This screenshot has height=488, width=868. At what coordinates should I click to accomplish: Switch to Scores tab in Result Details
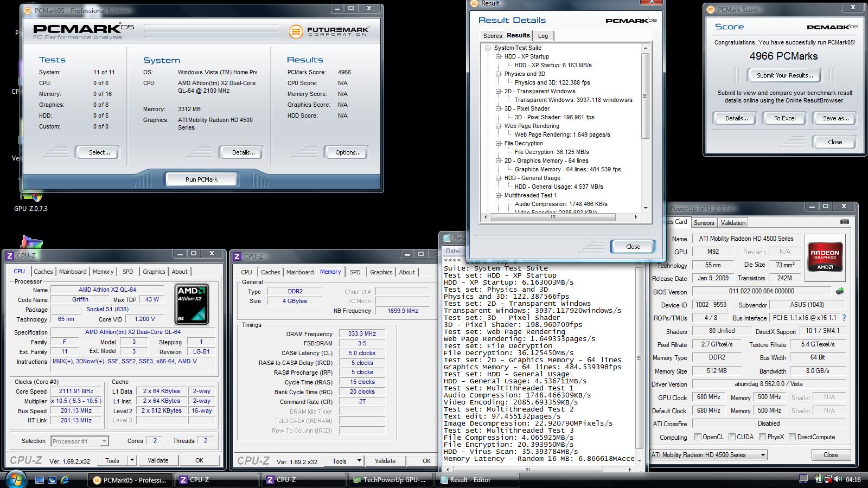click(493, 36)
